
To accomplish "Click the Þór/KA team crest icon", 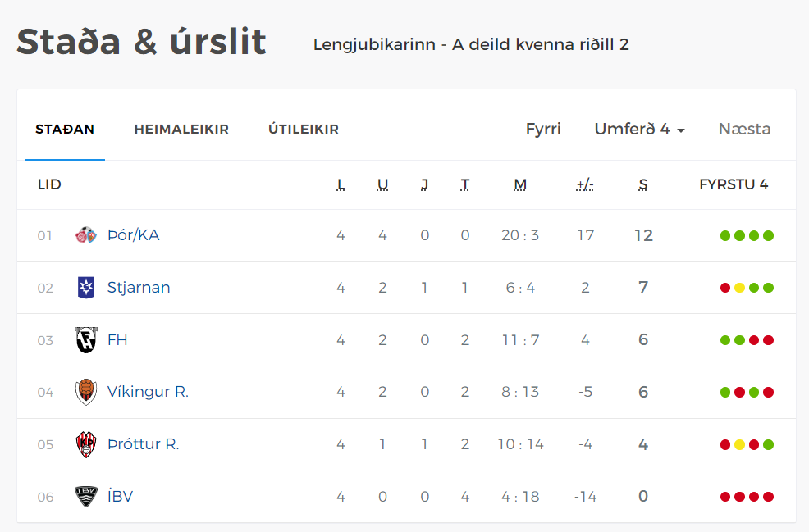I will pyautogui.click(x=85, y=235).
